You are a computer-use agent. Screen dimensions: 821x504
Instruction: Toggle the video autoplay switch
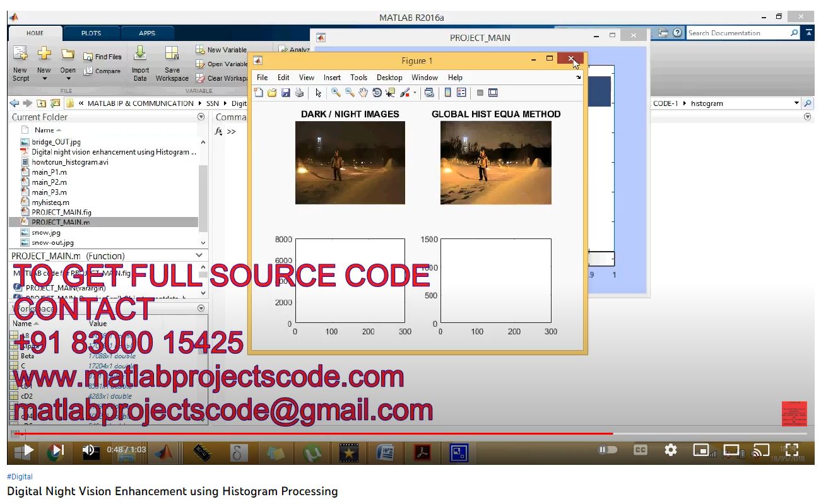[x=608, y=450]
